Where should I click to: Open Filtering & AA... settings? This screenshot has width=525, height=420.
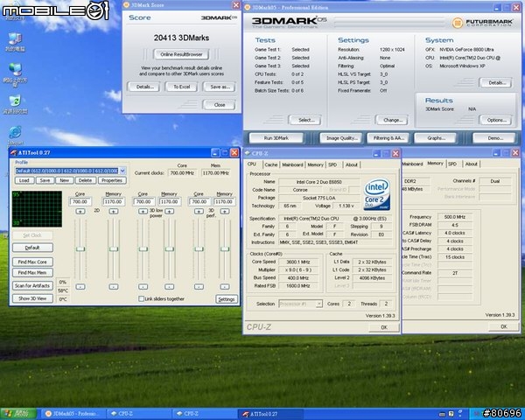point(388,138)
